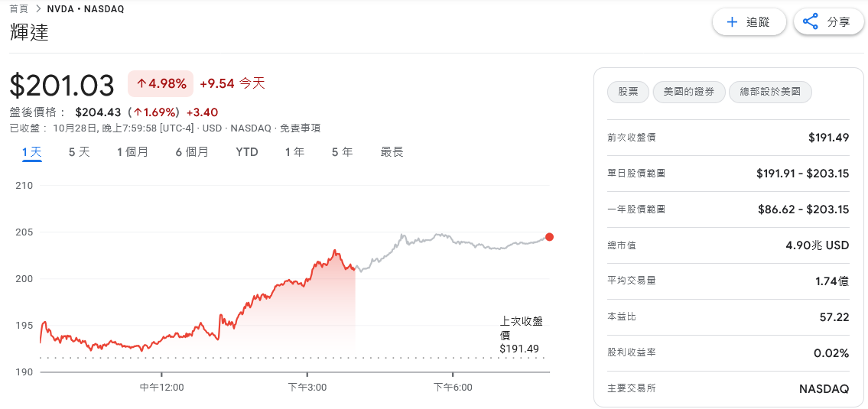Click the +4.98% percentage change badge
868x409 pixels.
coord(161,83)
